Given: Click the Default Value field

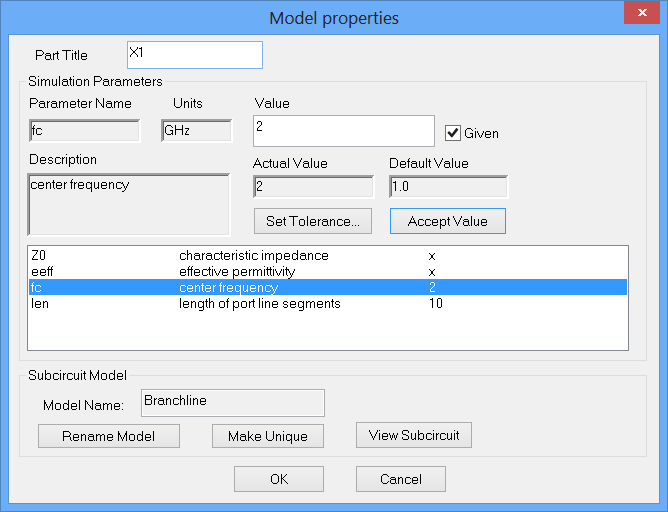Looking at the screenshot, I should [448, 187].
